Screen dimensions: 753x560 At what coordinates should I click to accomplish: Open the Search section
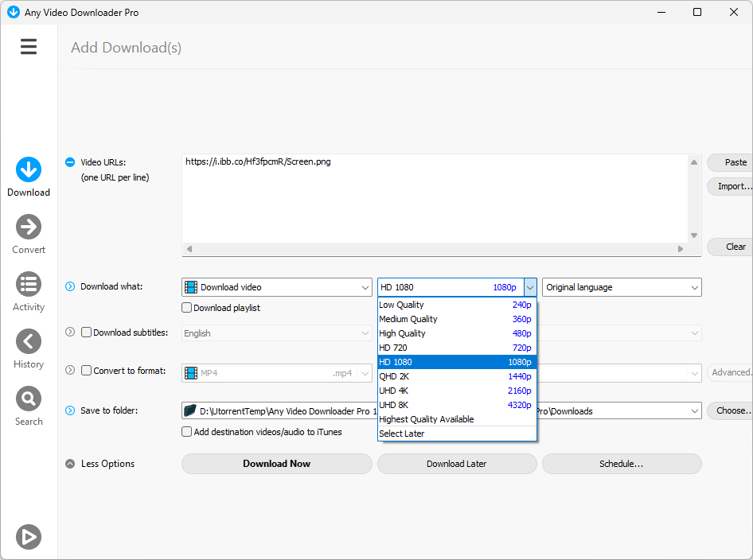pyautogui.click(x=29, y=406)
